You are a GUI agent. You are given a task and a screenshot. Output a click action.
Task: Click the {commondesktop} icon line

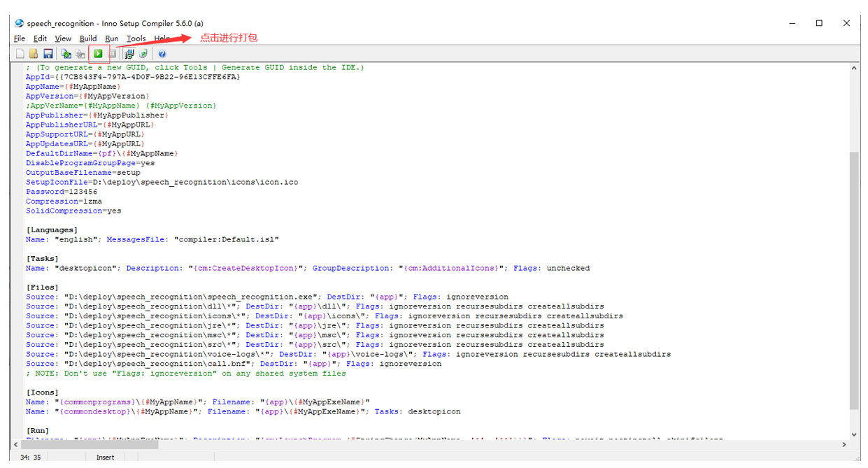click(x=243, y=411)
